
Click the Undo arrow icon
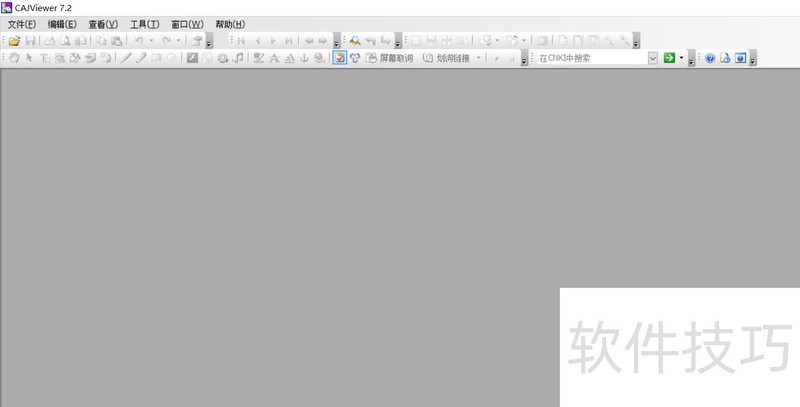click(139, 41)
